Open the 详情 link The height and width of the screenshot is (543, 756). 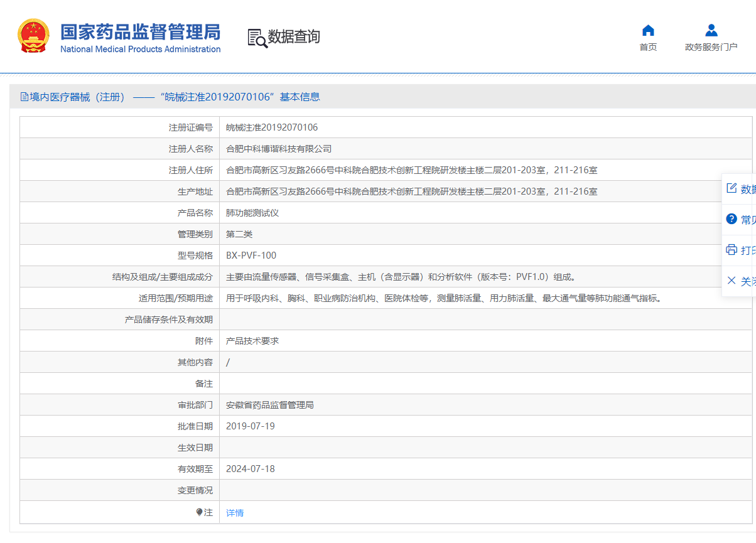click(235, 513)
